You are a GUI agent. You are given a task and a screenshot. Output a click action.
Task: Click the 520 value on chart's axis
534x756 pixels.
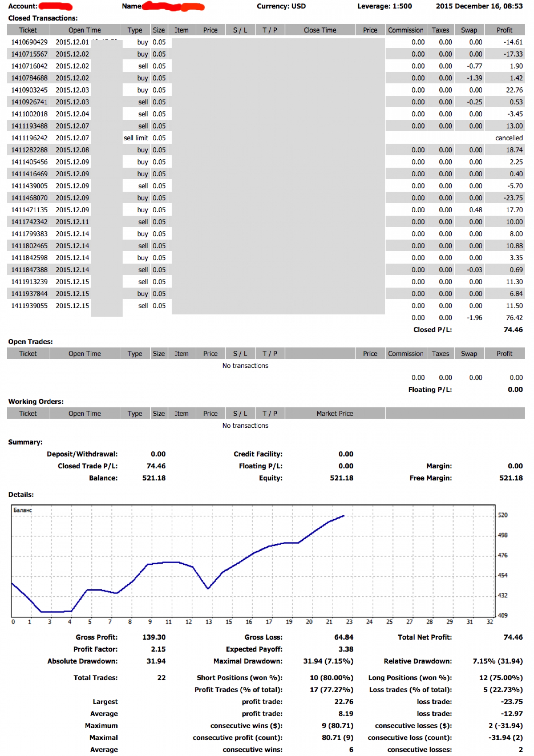tap(502, 515)
